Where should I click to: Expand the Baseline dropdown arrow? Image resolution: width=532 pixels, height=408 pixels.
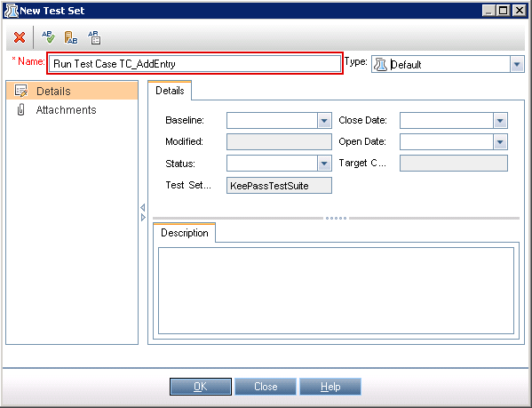click(324, 121)
